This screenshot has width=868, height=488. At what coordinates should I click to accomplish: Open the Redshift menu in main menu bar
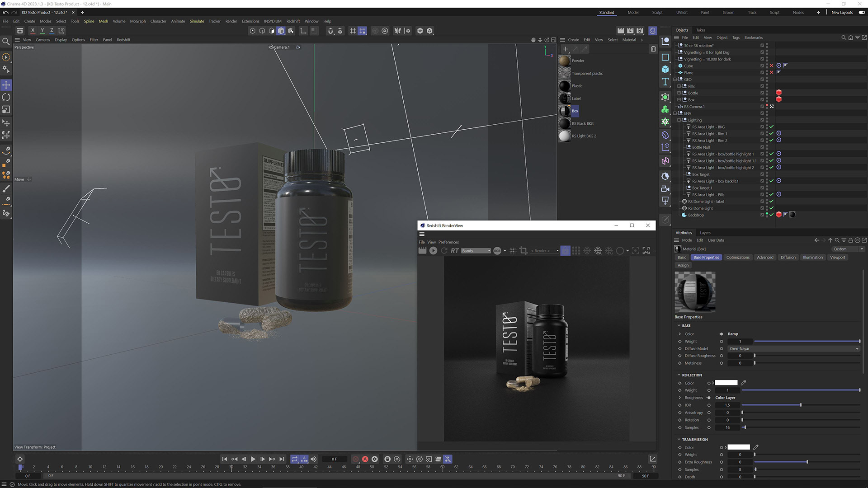click(x=293, y=21)
